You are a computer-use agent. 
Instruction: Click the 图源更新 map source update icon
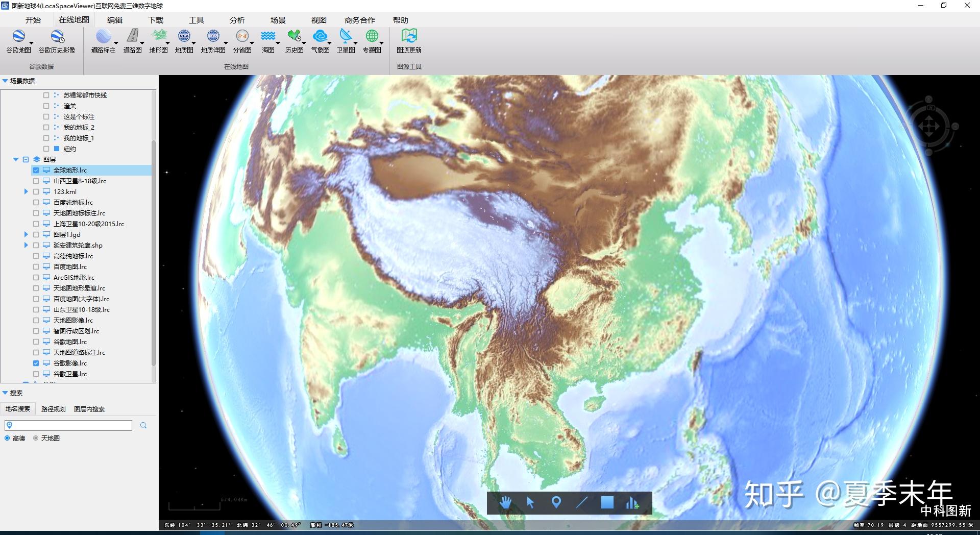point(409,41)
